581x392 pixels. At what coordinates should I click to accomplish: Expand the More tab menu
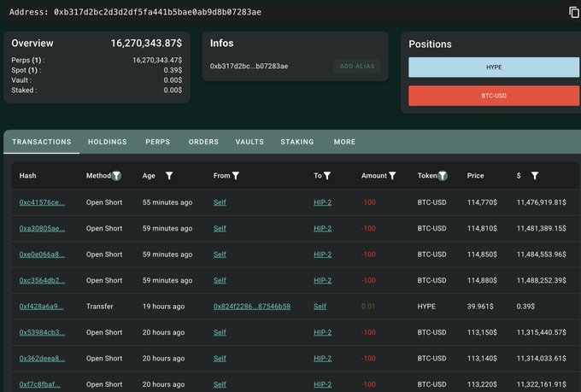pyautogui.click(x=344, y=142)
